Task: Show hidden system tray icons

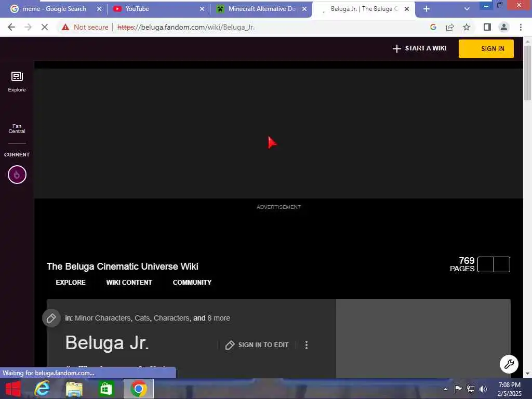Action: point(445,389)
